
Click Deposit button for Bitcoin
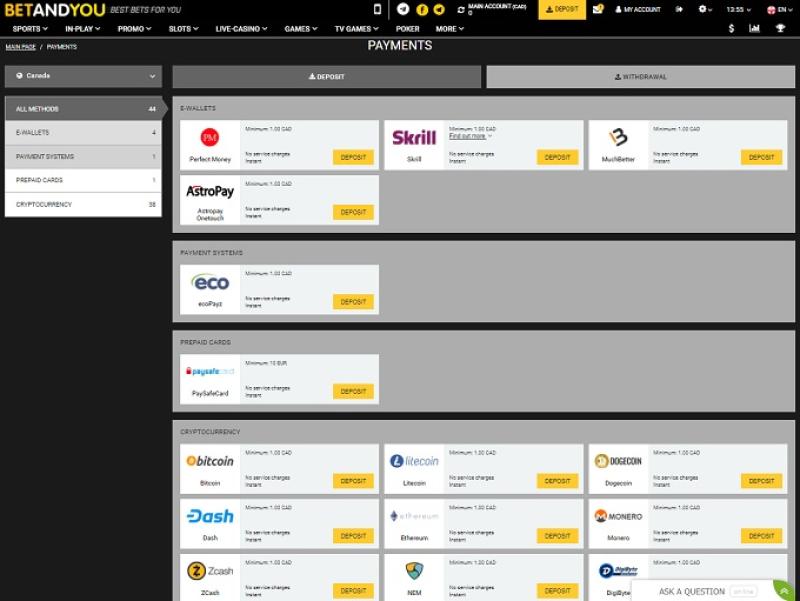click(x=353, y=481)
